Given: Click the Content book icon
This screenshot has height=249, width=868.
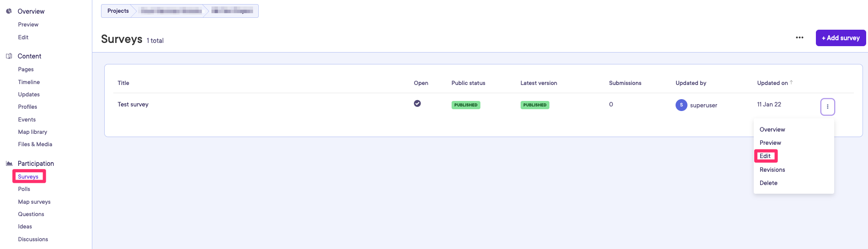Looking at the screenshot, I should click(x=9, y=56).
